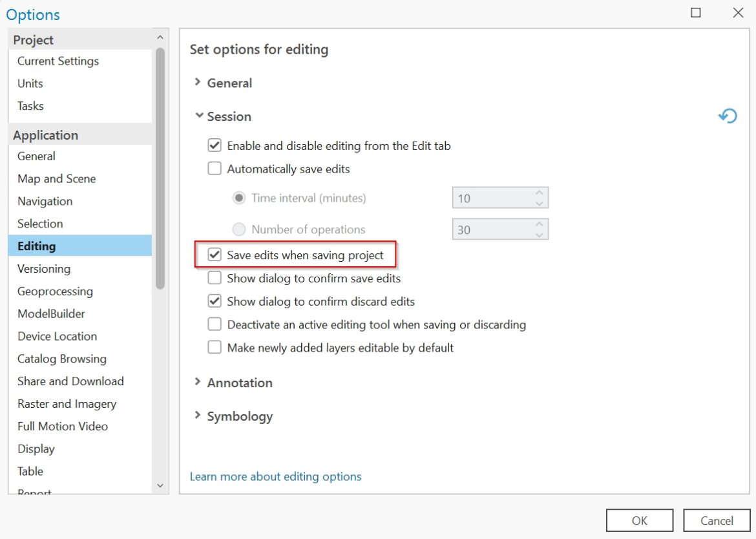Open the Versioning options page
Screen dimensions: 756x539
click(44, 268)
